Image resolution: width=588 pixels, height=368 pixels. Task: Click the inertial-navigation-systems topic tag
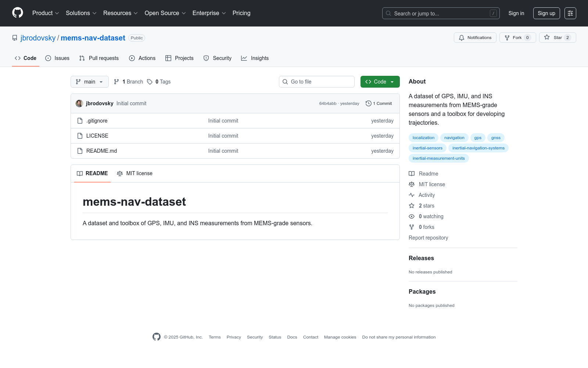click(x=478, y=148)
